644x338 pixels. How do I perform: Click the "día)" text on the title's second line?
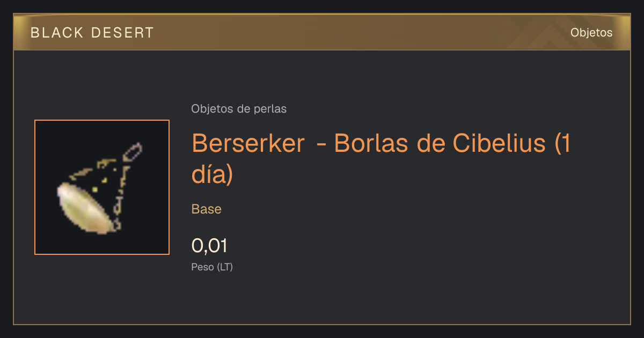tap(212, 174)
